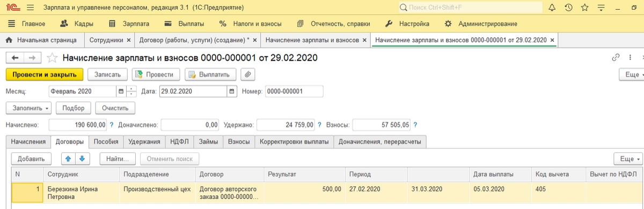Click the Выплатить button

[210, 74]
